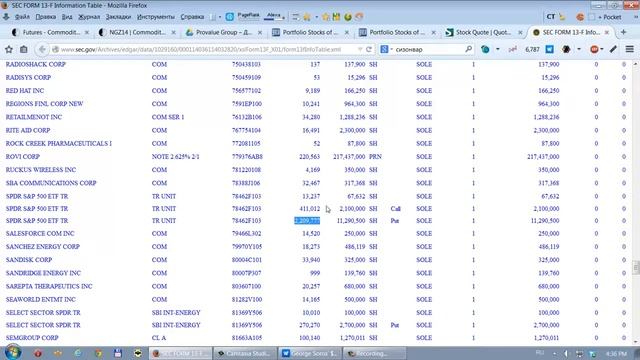Click the Alexa toolbar indicator
Viewport: 640px width, 360px height.
coord(273,16)
